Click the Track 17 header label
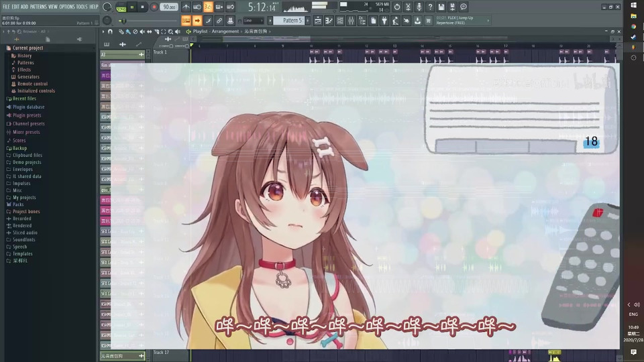 tap(161, 352)
